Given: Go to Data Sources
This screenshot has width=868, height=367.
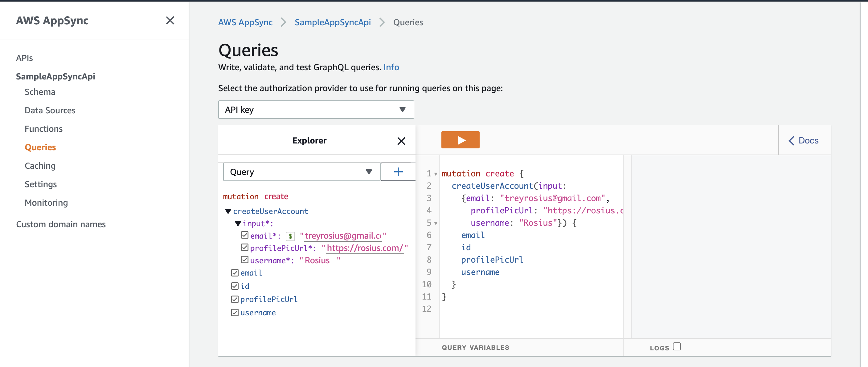Looking at the screenshot, I should click(x=50, y=110).
